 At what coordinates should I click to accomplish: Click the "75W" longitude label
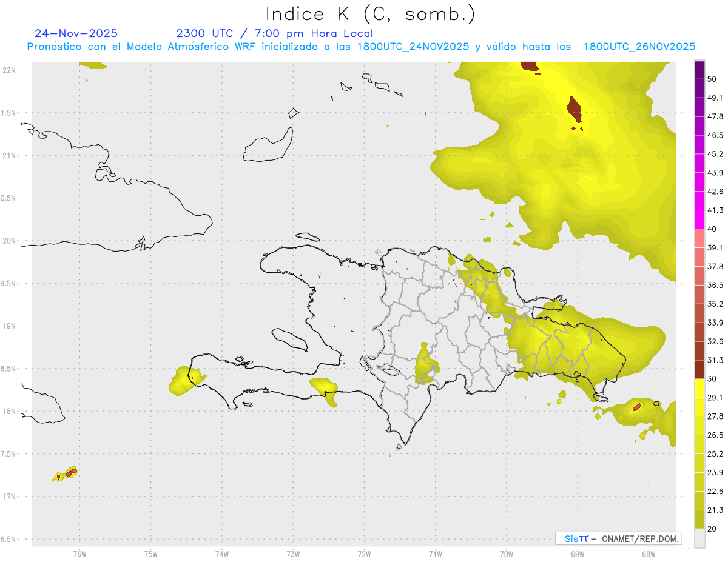[x=150, y=554]
